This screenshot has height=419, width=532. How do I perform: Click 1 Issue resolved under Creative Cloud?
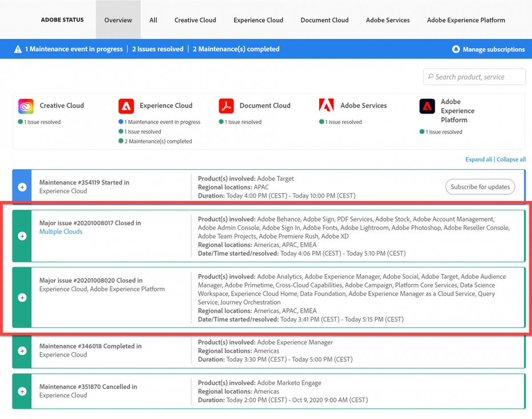42,122
